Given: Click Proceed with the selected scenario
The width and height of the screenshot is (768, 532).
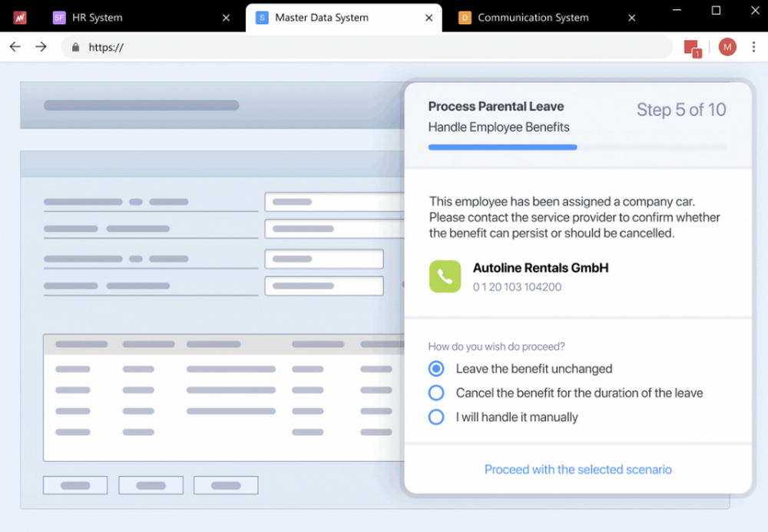Looking at the screenshot, I should [x=578, y=468].
